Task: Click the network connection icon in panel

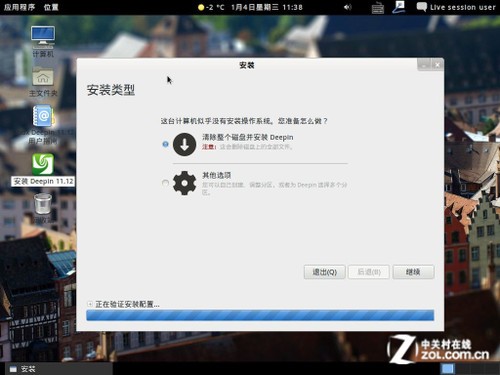Action: click(x=399, y=7)
